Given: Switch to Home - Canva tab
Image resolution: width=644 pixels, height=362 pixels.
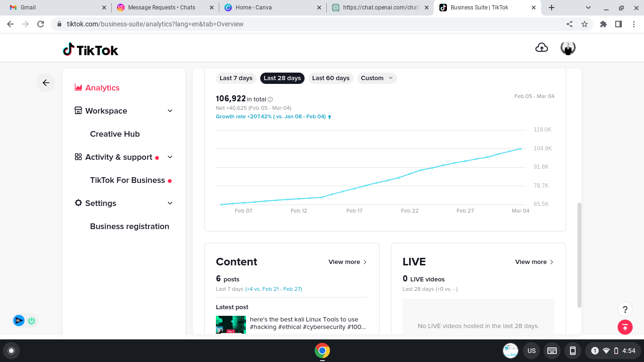Looking at the screenshot, I should click(x=273, y=8).
